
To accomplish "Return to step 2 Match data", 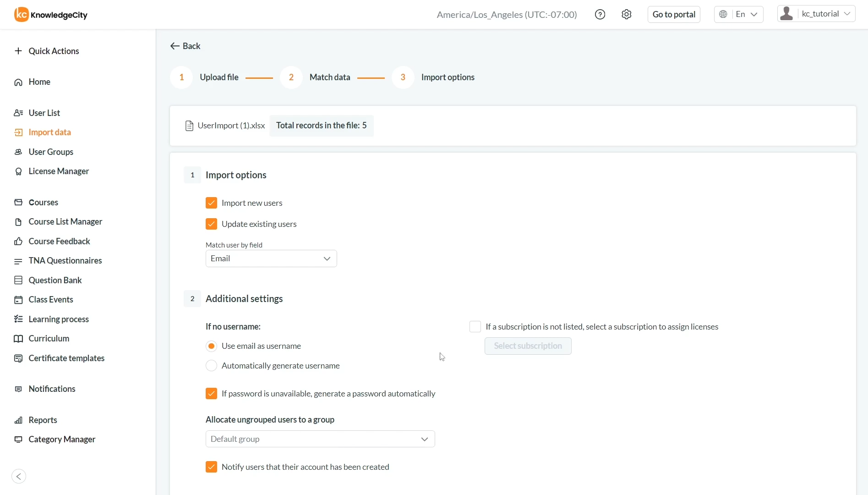I will click(291, 77).
